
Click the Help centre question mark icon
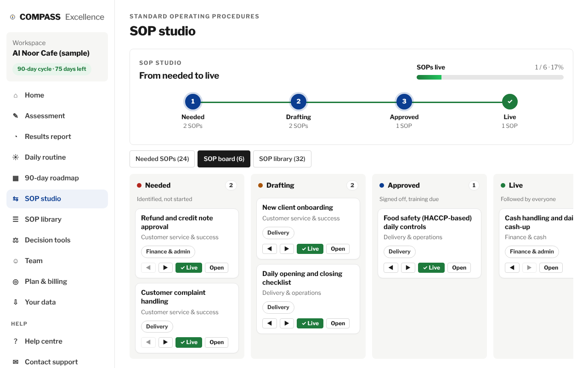[x=16, y=341]
